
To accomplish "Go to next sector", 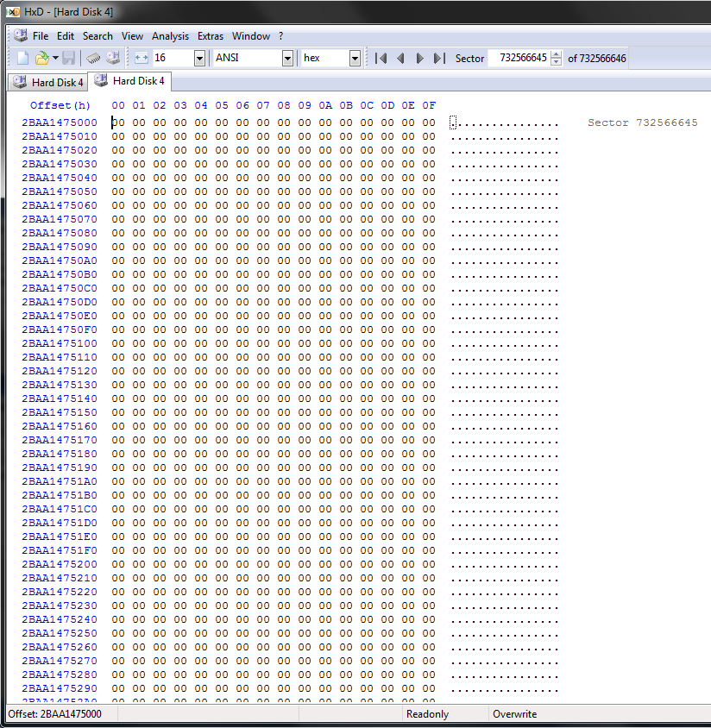I will (420, 58).
